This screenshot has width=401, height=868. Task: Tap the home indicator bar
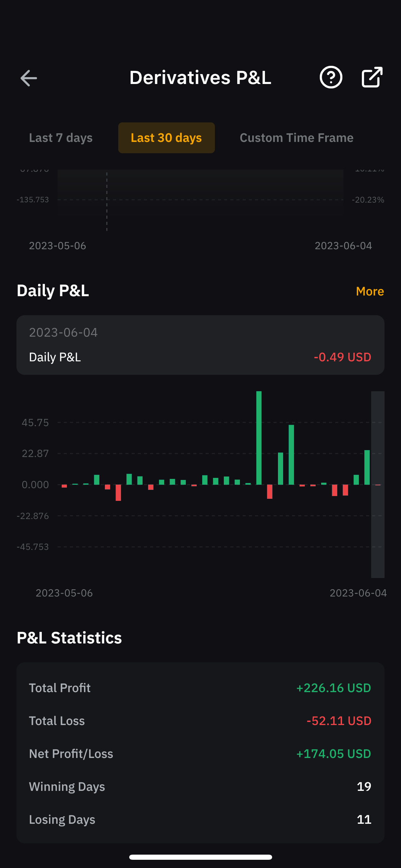pos(200,857)
